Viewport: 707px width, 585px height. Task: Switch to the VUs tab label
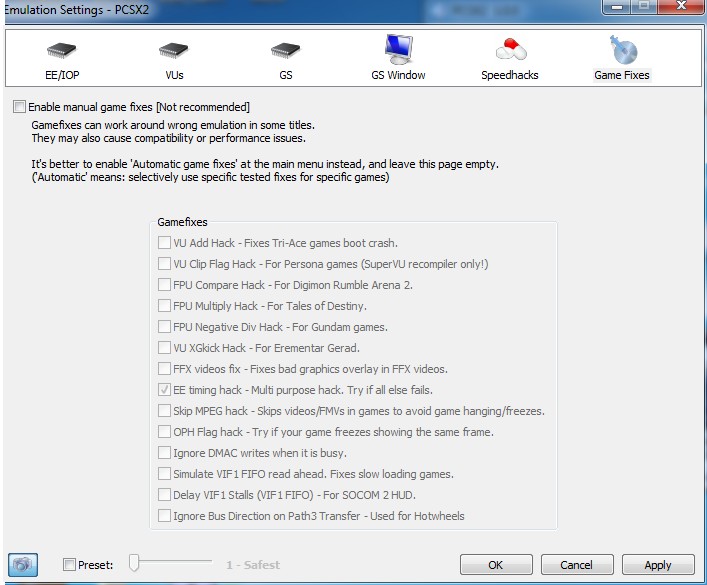point(174,75)
